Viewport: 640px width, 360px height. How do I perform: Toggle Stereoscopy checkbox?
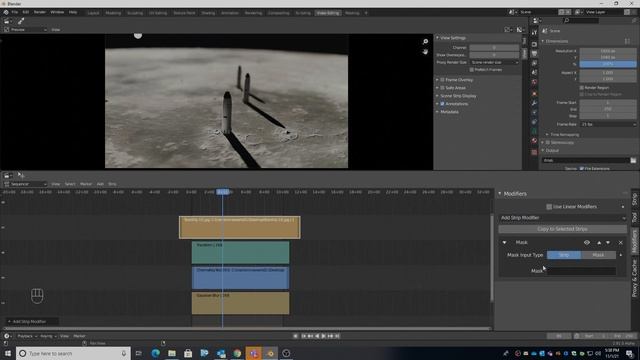click(548, 142)
